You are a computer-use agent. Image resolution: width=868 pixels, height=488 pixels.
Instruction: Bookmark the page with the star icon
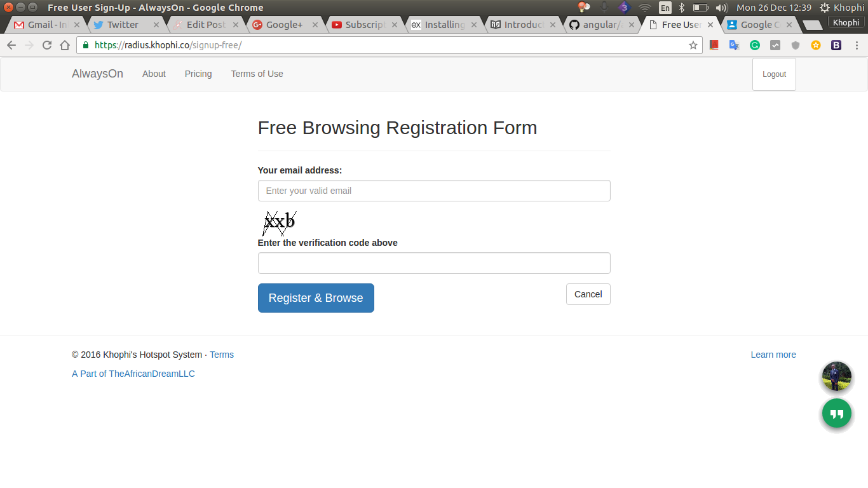click(x=693, y=45)
